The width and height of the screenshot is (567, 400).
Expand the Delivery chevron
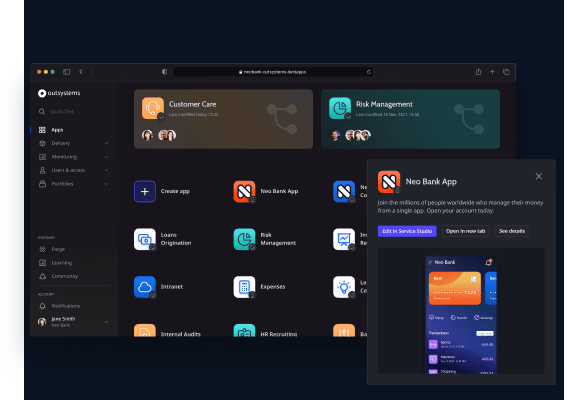[x=106, y=144]
